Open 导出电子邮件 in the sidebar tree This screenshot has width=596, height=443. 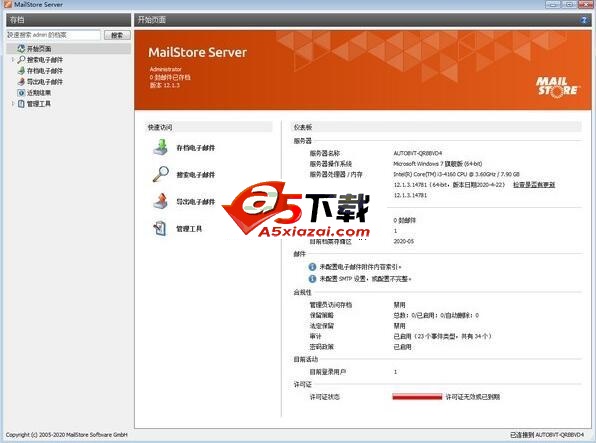pos(44,82)
